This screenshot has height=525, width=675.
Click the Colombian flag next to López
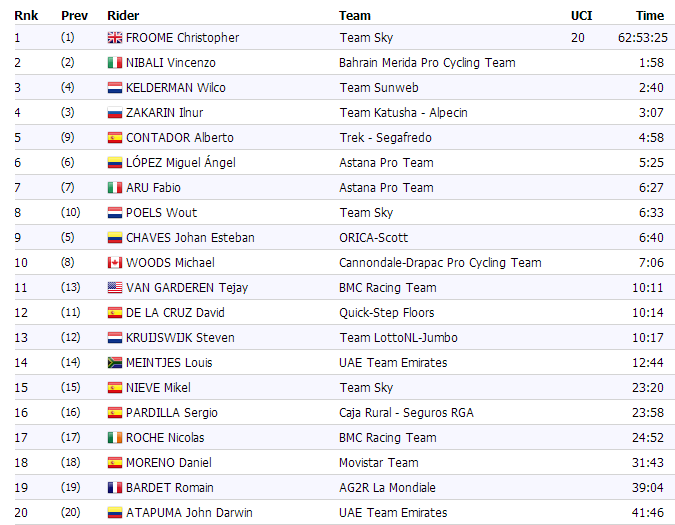115,163
